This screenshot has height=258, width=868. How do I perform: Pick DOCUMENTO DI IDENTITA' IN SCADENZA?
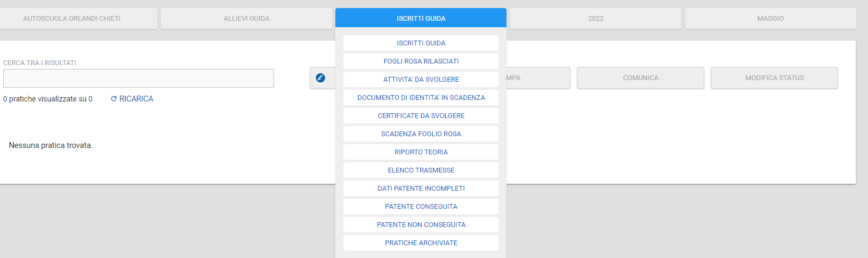pyautogui.click(x=421, y=98)
